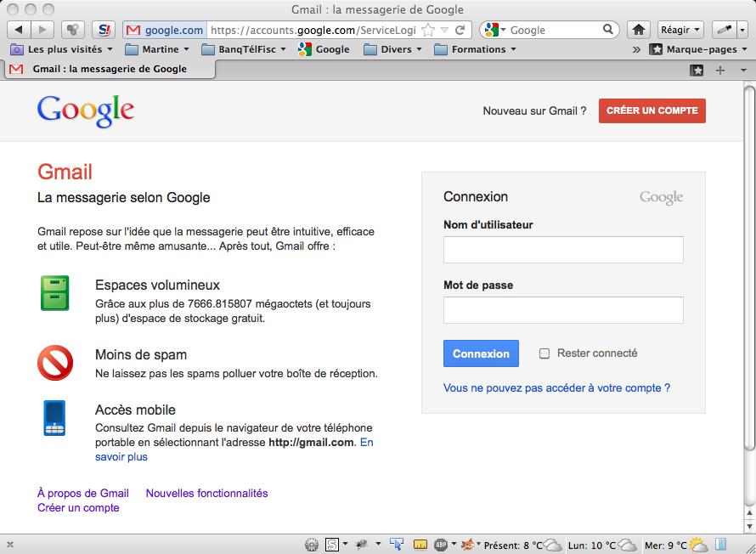Select the Gmail : la messagerie de Google tab
The image size is (756, 554).
tap(110, 69)
